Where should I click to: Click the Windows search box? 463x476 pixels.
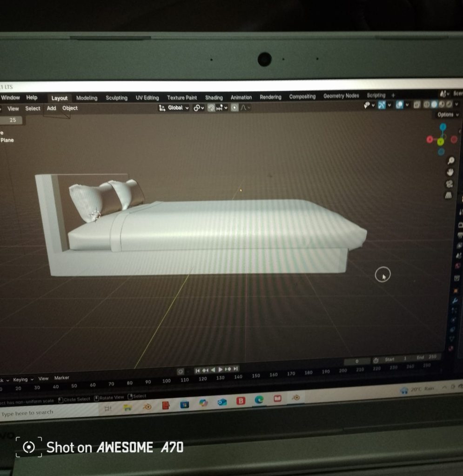(x=28, y=413)
